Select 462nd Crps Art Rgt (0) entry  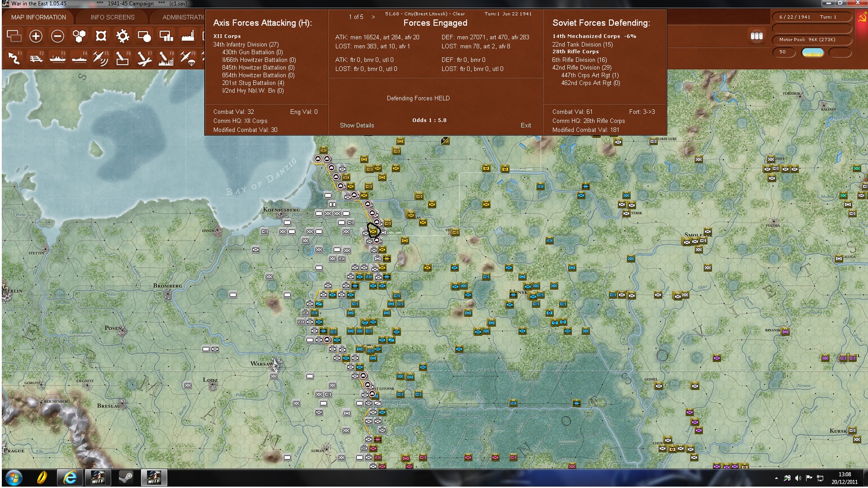(x=590, y=83)
